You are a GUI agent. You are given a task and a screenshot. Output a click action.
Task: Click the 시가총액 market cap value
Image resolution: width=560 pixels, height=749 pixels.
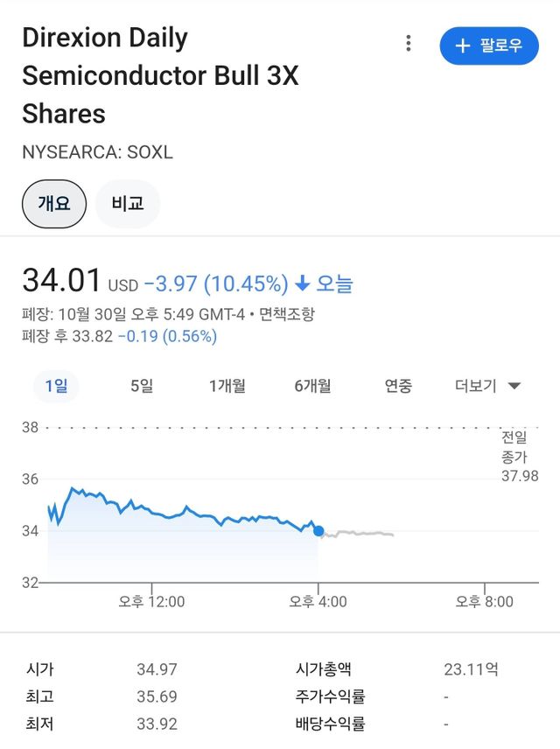pos(471,669)
